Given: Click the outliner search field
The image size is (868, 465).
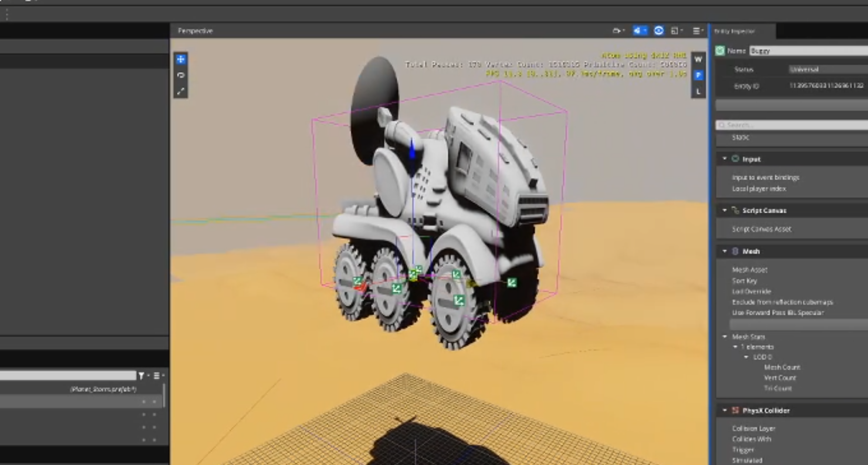Looking at the screenshot, I should (68, 375).
